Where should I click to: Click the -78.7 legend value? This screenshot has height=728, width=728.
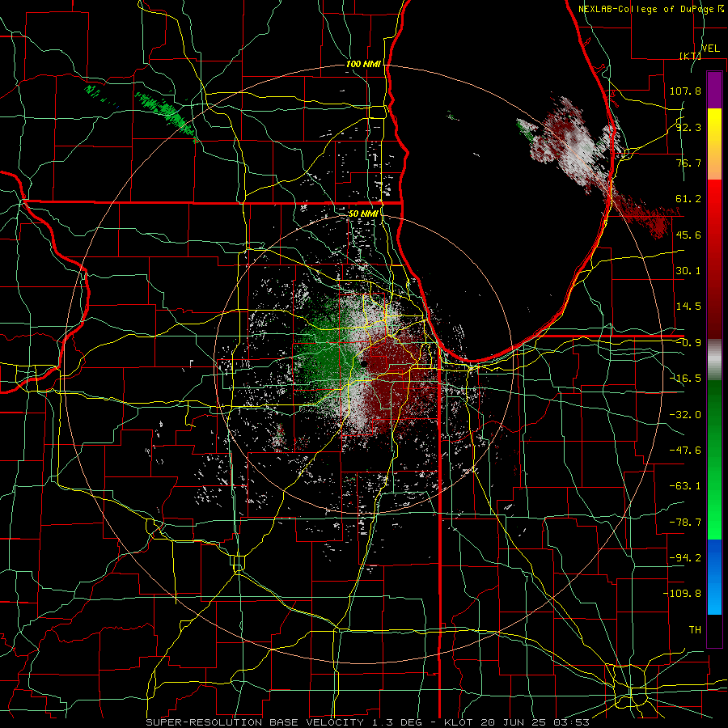pos(685,523)
